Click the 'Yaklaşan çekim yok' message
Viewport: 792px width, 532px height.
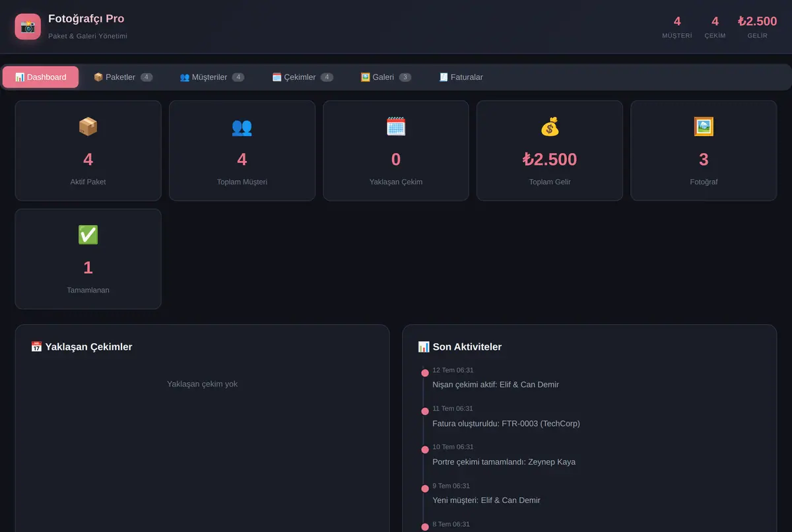pyautogui.click(x=203, y=383)
